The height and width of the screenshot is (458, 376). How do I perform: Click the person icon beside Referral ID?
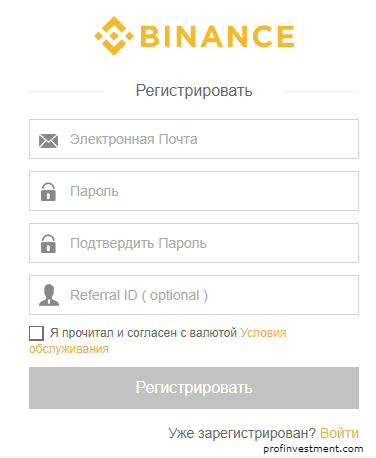tap(49, 295)
